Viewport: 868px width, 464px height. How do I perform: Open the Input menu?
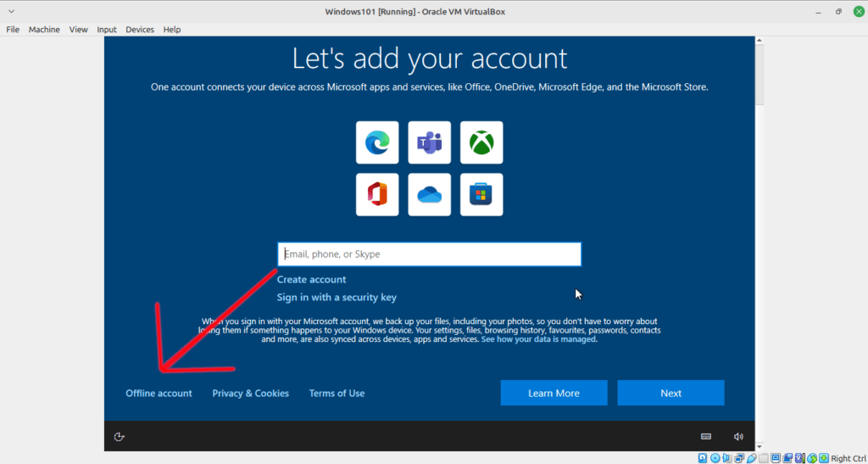coord(107,30)
